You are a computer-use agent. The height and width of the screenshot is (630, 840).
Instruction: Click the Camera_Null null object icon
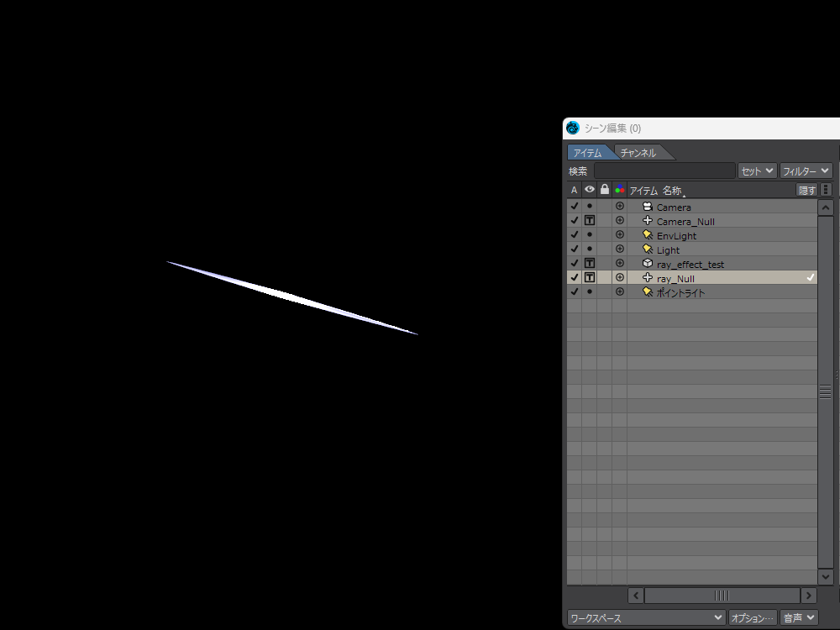click(648, 221)
